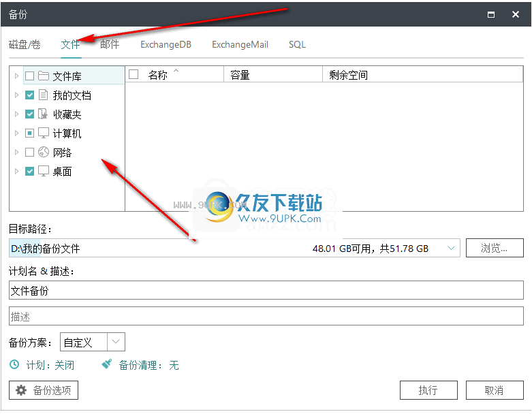The image size is (532, 414).
Task: Select the 收藏夹 tree row text
Action: (67, 114)
